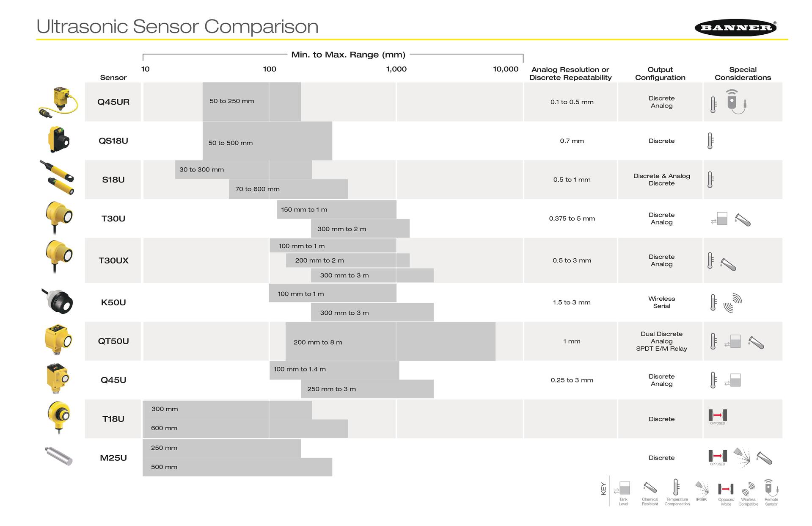Click the Output Configuration column header
The width and height of the screenshot is (812, 526).
point(660,73)
